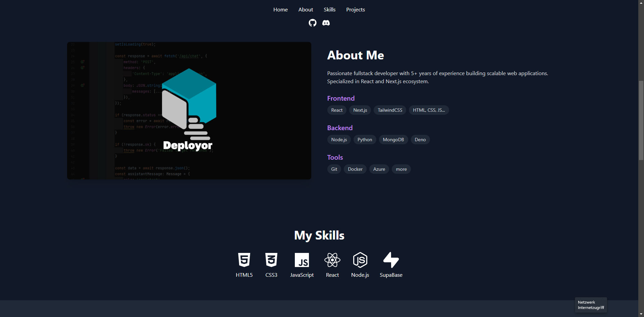
Task: Click the page scrollbar thumb
Action: tap(641, 121)
